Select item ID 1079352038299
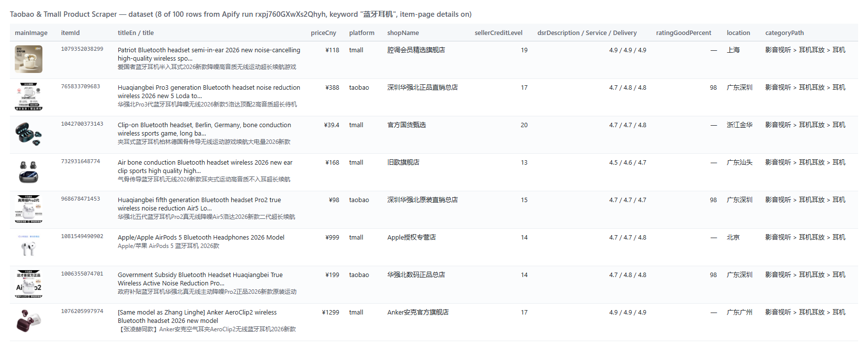 click(x=82, y=49)
